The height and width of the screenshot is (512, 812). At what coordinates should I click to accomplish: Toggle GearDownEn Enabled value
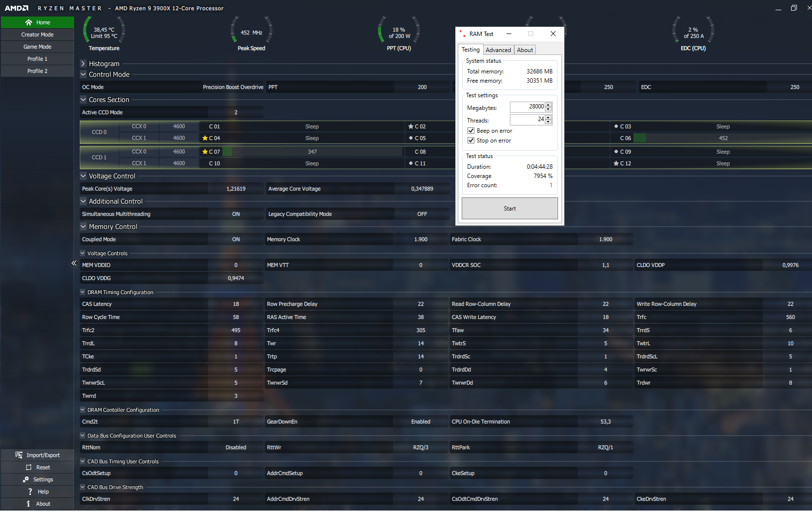click(421, 422)
